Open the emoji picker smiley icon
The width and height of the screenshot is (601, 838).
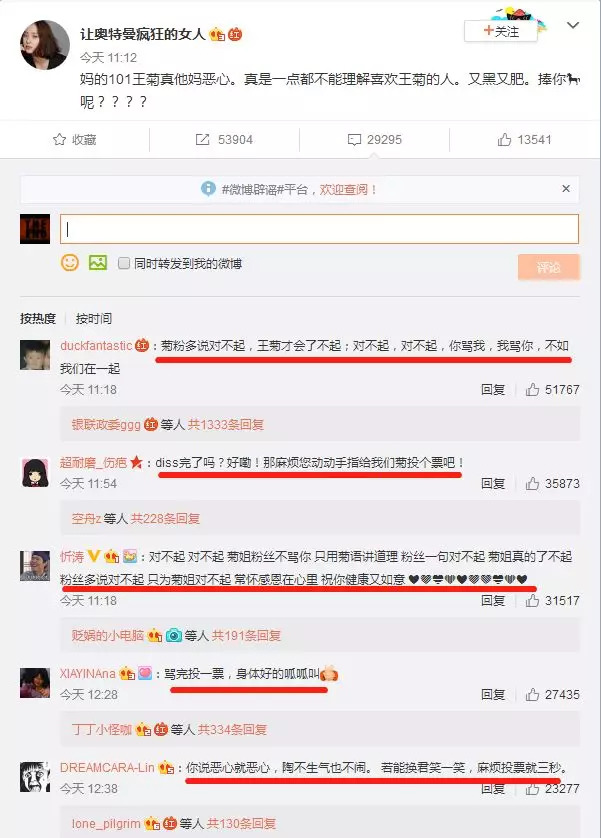point(69,262)
